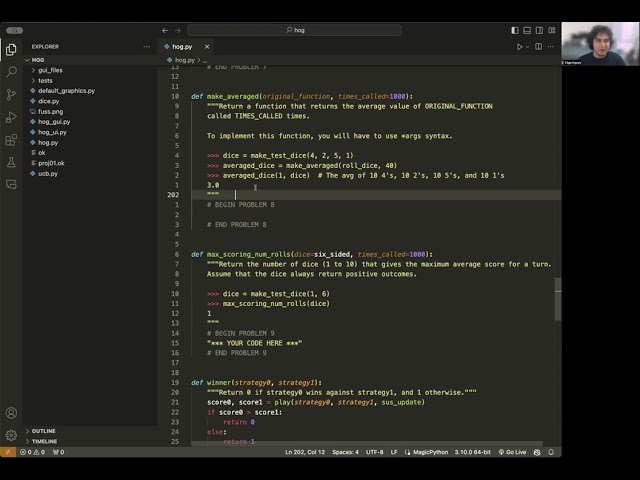Click the editor vertical scrollbar thumb
Image resolution: width=640 pixels, height=480 pixels.
tap(558, 299)
